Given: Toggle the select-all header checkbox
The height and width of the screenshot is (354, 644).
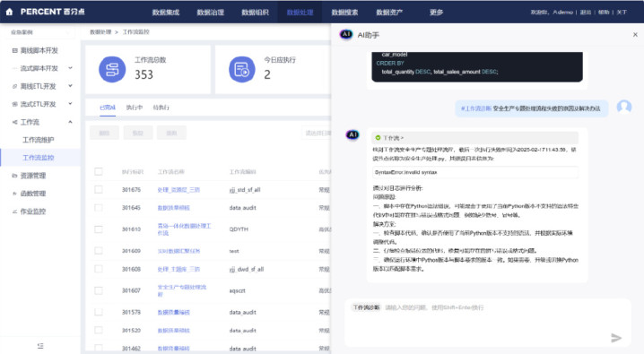Looking at the screenshot, I should pos(99,171).
